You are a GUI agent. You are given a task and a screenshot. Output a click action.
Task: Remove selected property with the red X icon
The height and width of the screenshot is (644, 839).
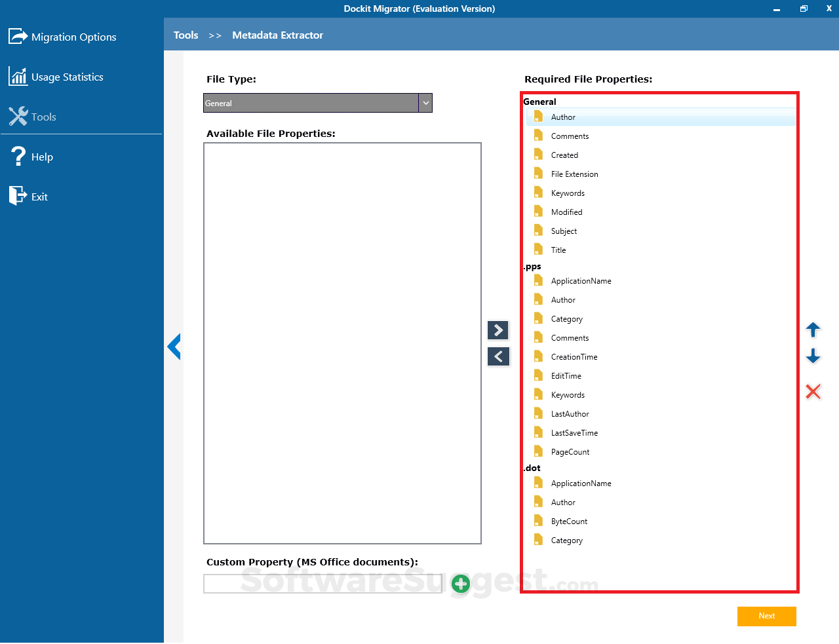click(x=813, y=391)
